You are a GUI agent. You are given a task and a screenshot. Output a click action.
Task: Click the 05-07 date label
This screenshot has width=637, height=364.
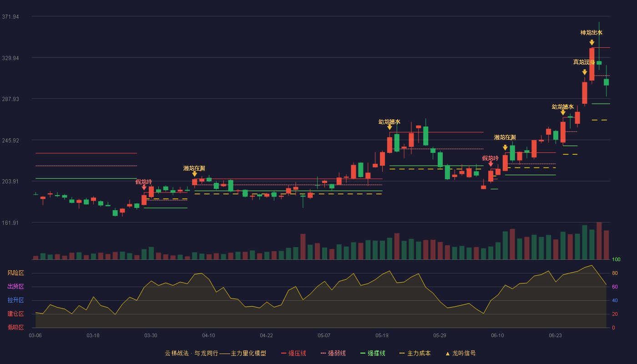tap(324, 335)
